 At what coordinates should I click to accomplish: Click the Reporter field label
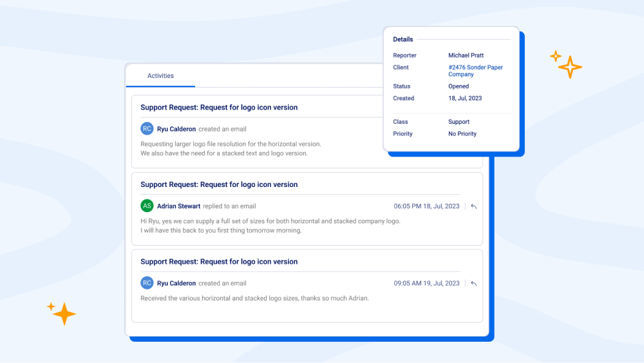404,55
